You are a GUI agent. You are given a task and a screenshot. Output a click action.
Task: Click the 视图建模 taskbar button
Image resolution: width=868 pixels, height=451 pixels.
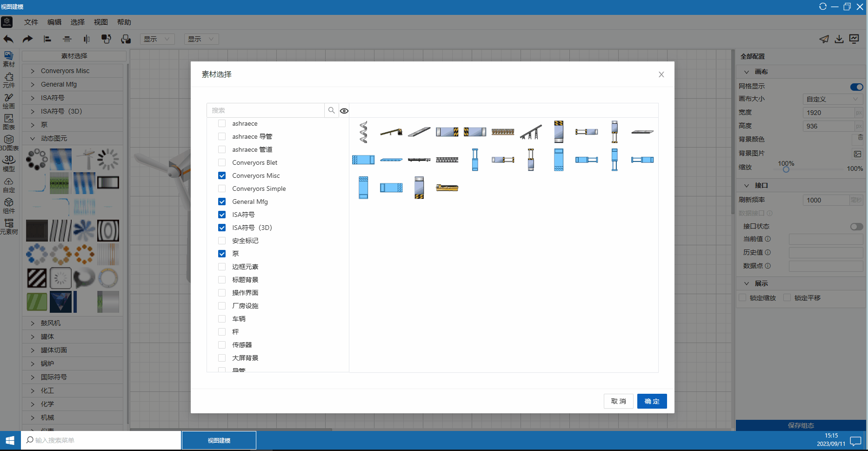[219, 440]
